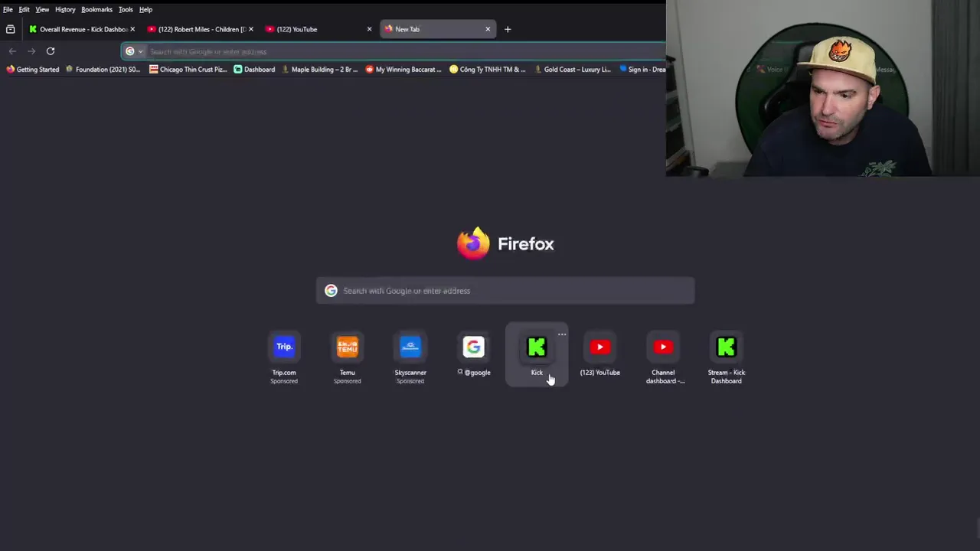Open a new tab with plus button

pyautogui.click(x=507, y=29)
